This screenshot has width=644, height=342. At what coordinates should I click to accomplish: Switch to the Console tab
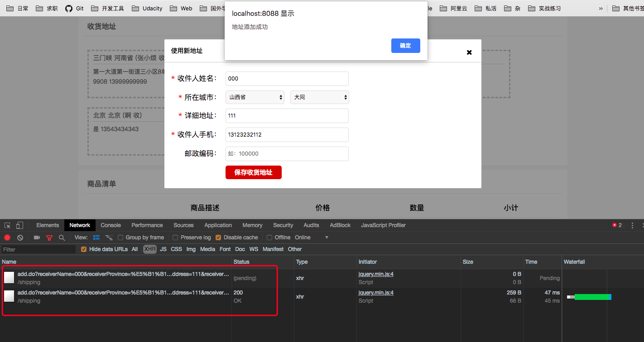coord(111,225)
